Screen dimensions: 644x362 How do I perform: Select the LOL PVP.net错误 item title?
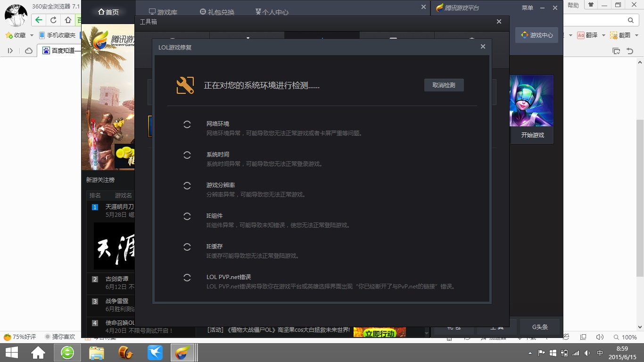229,277
